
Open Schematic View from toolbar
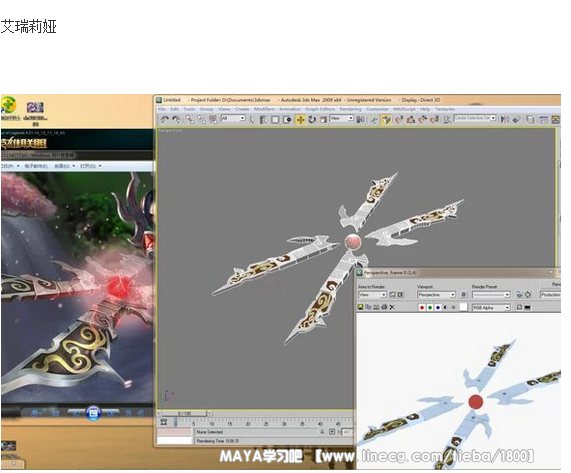555,119
